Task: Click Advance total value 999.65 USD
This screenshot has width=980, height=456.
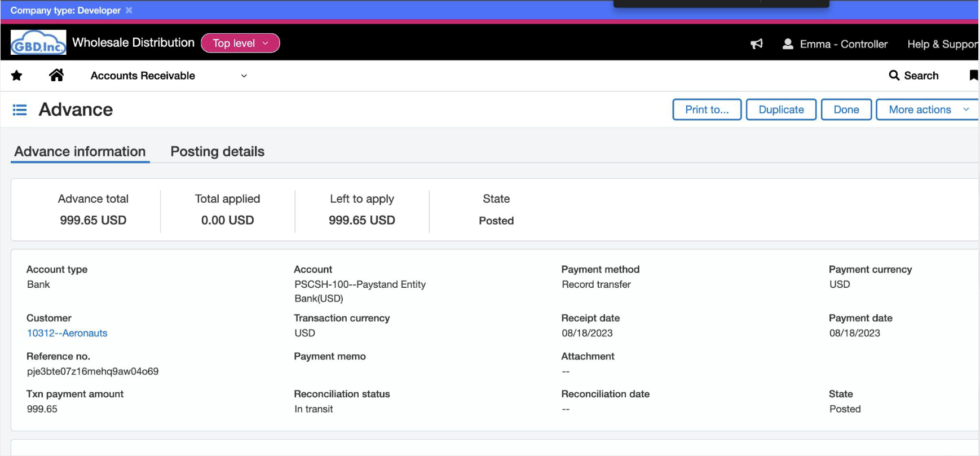Action: [x=93, y=220]
